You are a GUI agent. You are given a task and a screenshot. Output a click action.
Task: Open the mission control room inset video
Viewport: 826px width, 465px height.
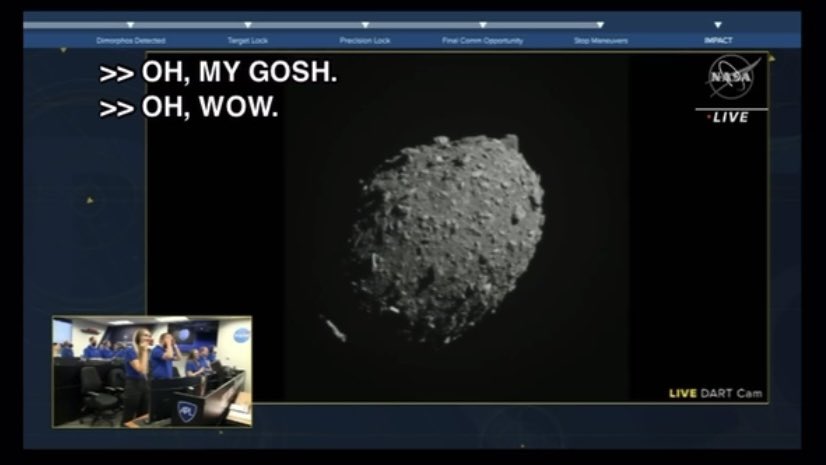click(x=152, y=371)
